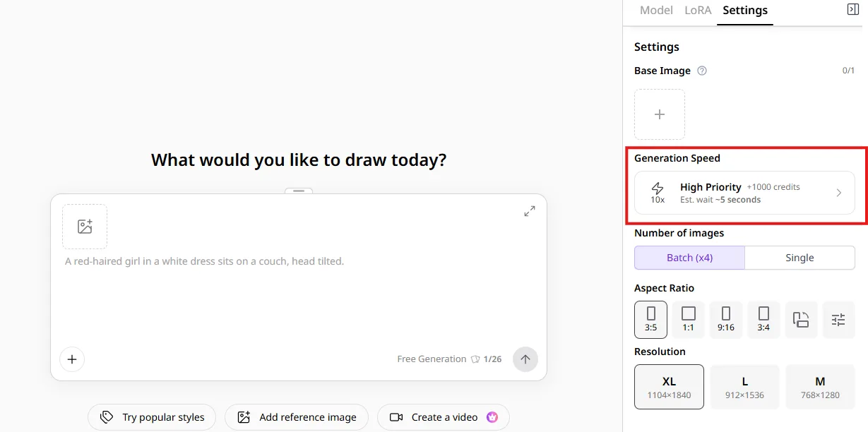868x432 pixels.
Task: Choose the 9:16 aspect ratio
Action: point(726,320)
